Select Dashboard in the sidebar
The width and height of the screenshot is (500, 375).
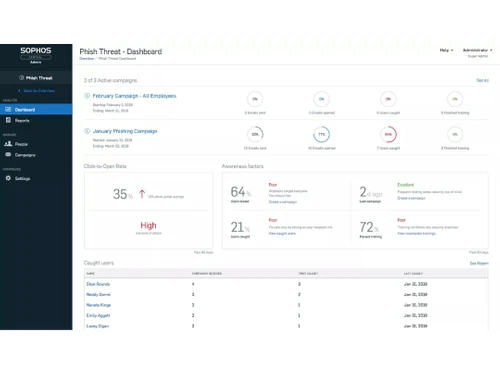[36, 109]
